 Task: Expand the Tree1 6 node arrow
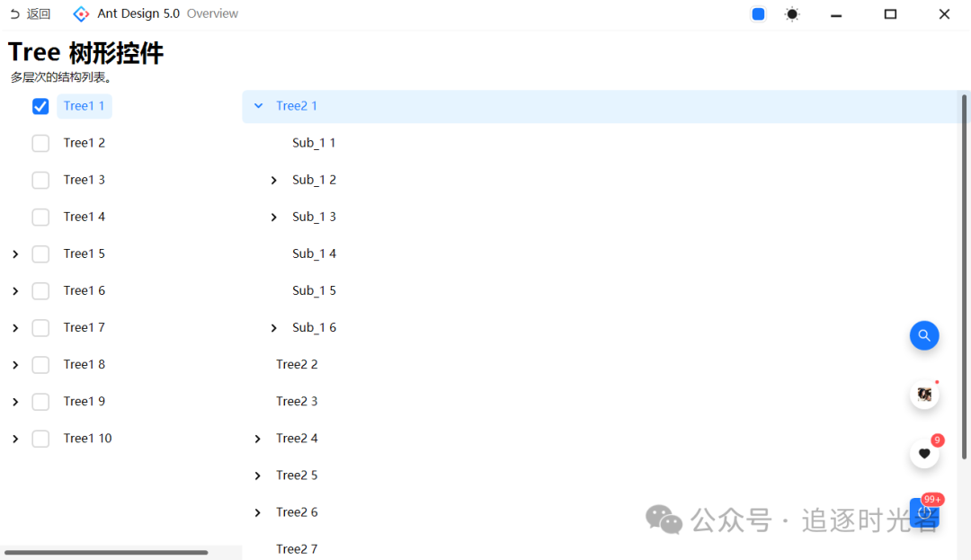[15, 291]
